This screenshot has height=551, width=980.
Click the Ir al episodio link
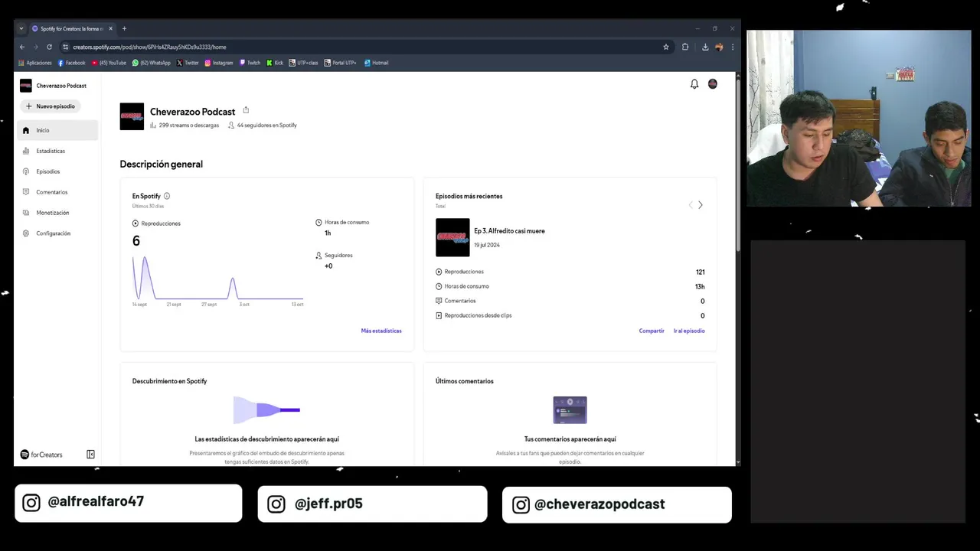pyautogui.click(x=689, y=331)
